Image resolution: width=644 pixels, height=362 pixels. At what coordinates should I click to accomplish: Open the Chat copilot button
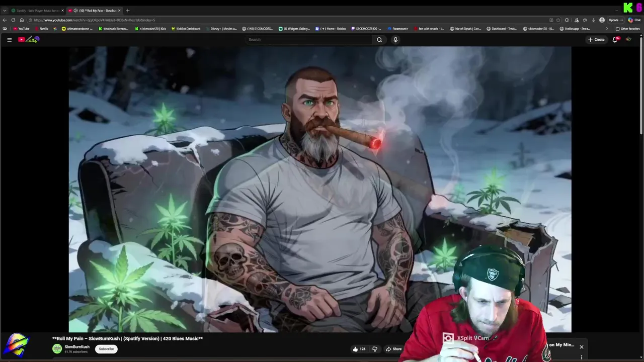tap(634, 20)
